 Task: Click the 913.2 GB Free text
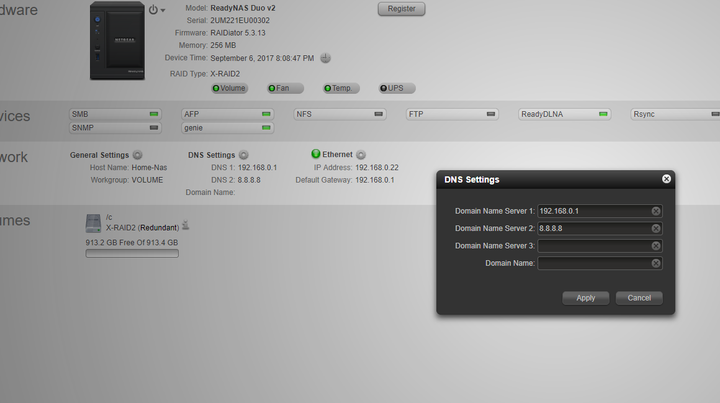pos(131,243)
